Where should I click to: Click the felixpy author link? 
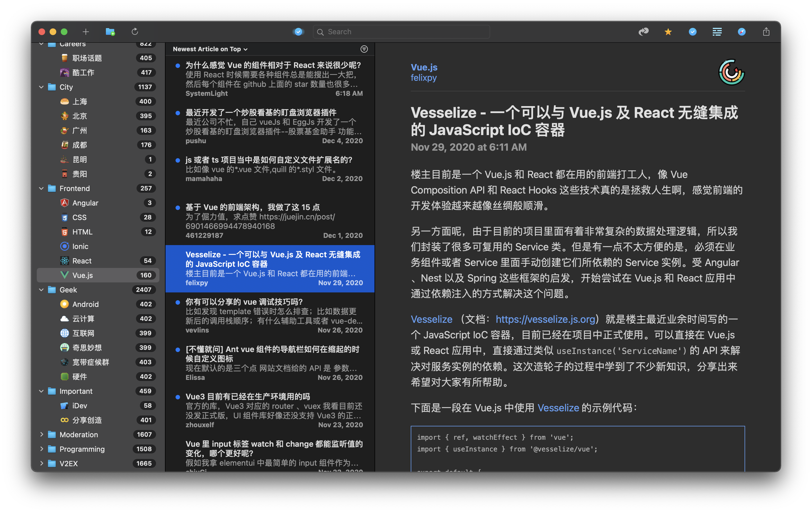[x=424, y=78]
